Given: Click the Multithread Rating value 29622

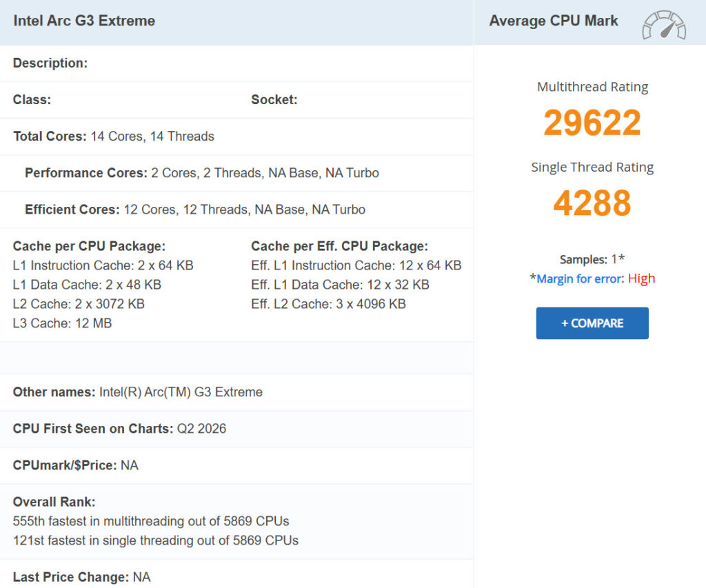Looking at the screenshot, I should [x=592, y=122].
